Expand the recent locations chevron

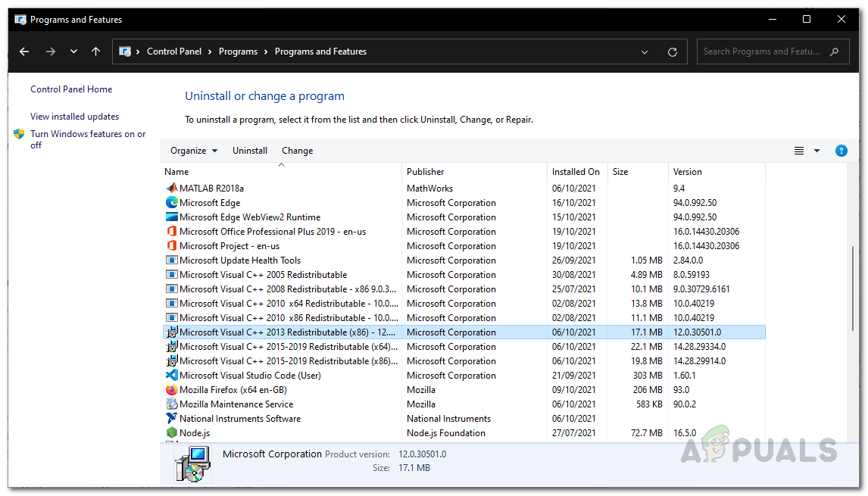click(x=73, y=51)
